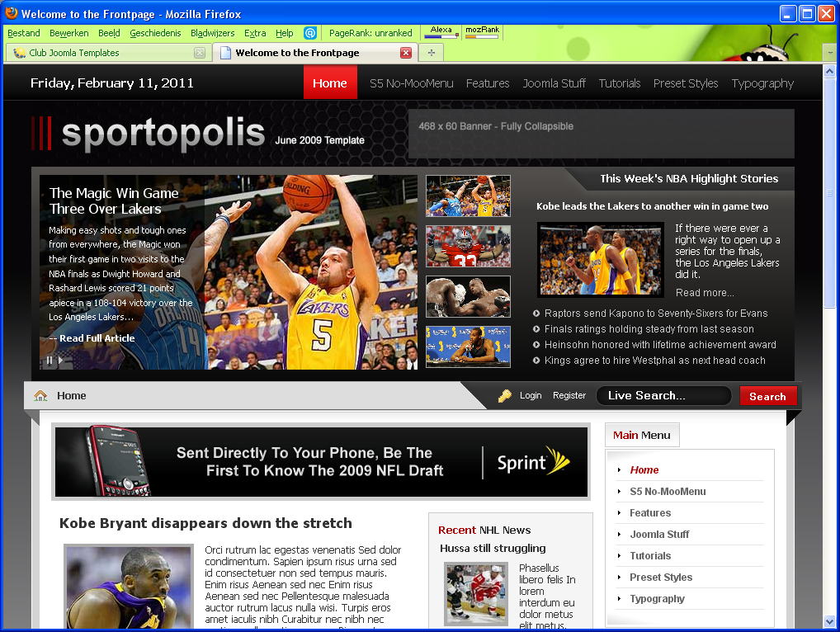Open Joomla Stuff in top navigation
Image resolution: width=840 pixels, height=632 pixels.
pyautogui.click(x=554, y=83)
